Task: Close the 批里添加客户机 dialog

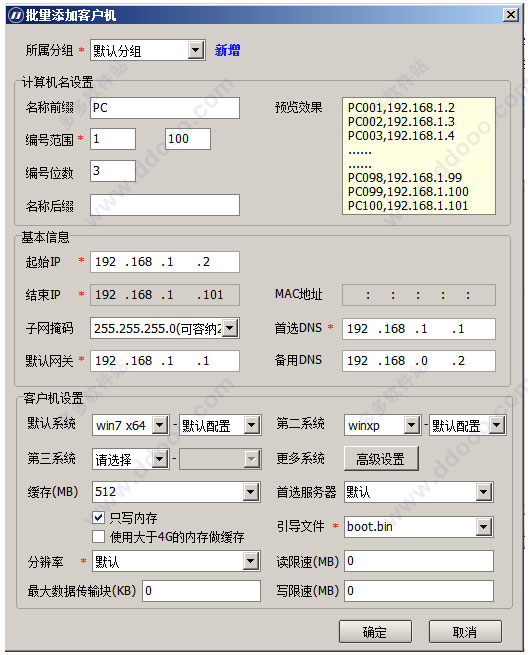Action: click(511, 15)
